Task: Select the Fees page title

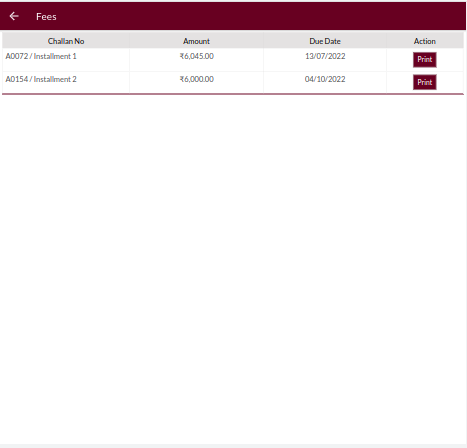Action: [x=46, y=17]
